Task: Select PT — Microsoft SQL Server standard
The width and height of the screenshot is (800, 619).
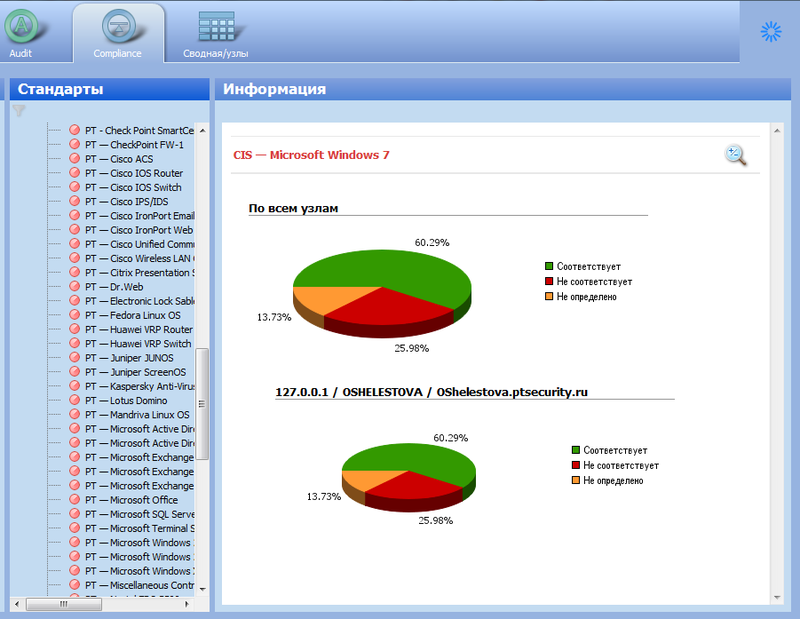Action: (x=139, y=514)
